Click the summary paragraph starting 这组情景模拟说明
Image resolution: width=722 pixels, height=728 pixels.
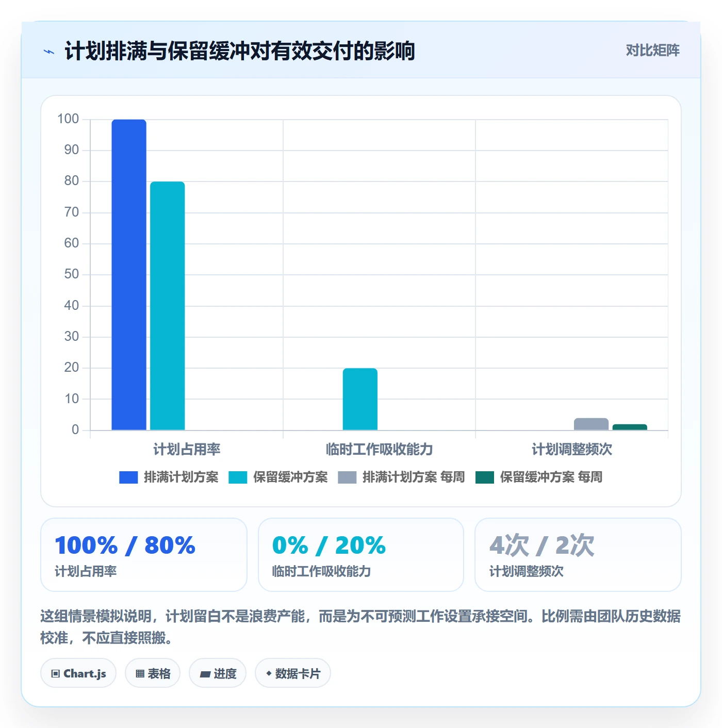[x=360, y=627]
